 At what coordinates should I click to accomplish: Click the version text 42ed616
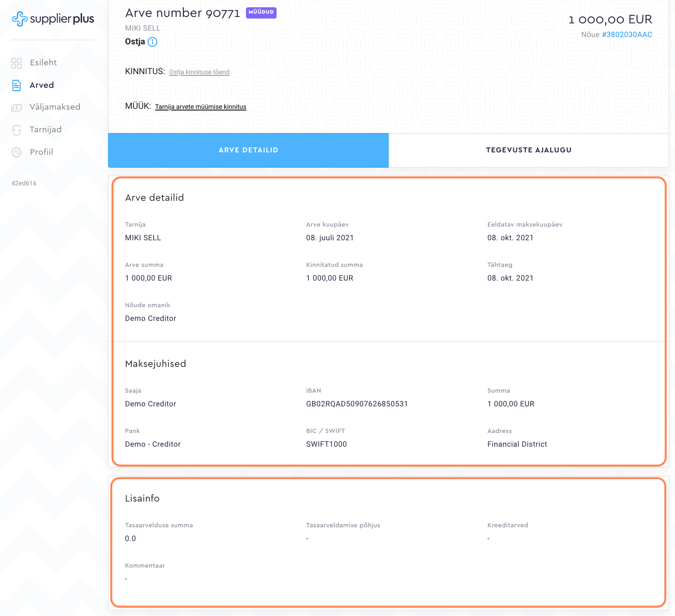pos(24,183)
